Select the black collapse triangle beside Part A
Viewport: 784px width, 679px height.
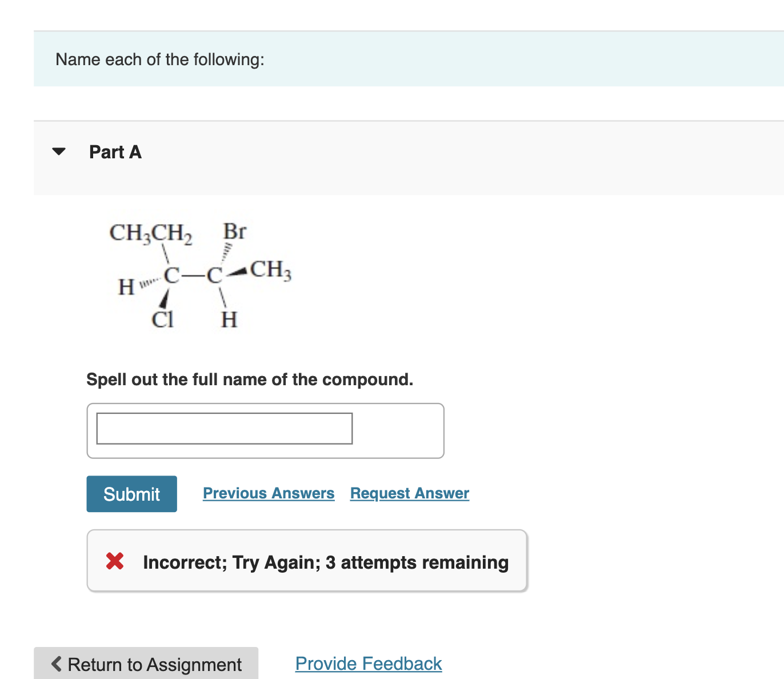tap(58, 151)
